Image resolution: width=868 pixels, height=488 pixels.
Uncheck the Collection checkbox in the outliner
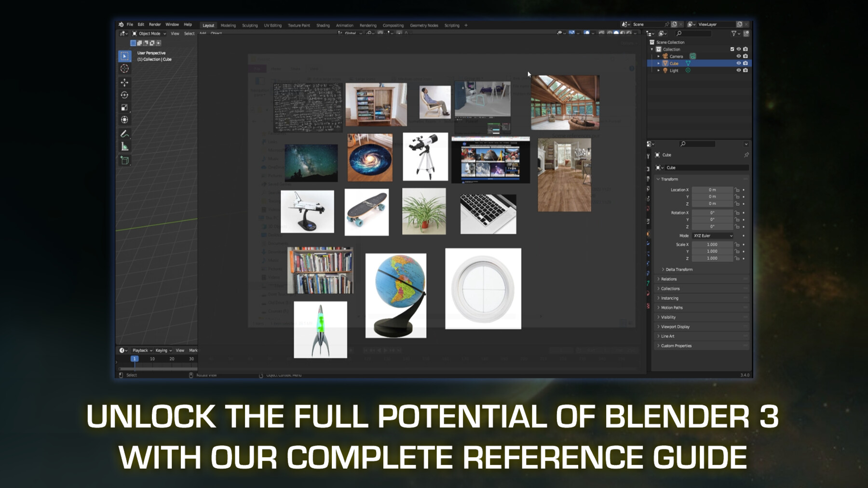coord(732,50)
